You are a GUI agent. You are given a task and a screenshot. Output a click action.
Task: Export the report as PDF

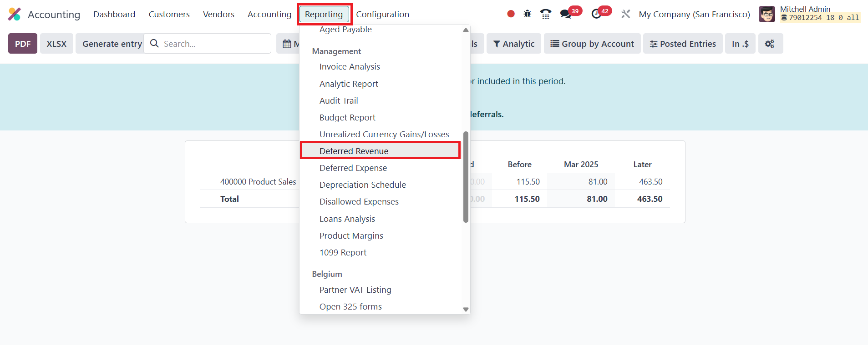[23, 44]
